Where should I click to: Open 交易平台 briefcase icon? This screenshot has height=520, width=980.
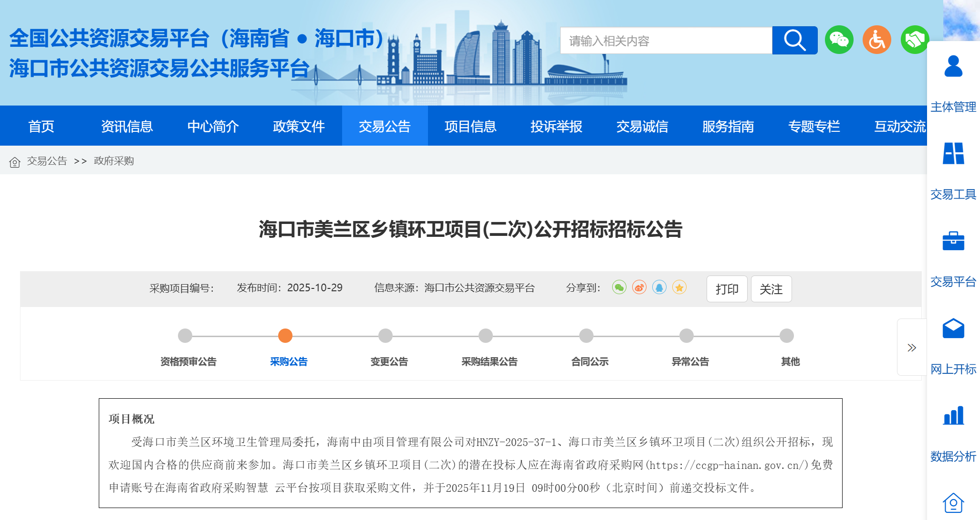953,241
